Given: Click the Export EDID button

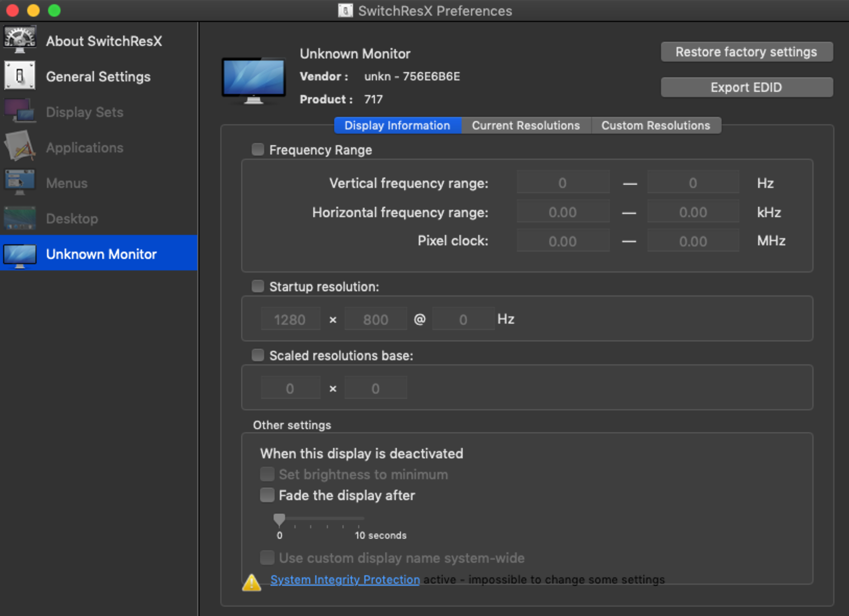Looking at the screenshot, I should [x=747, y=87].
